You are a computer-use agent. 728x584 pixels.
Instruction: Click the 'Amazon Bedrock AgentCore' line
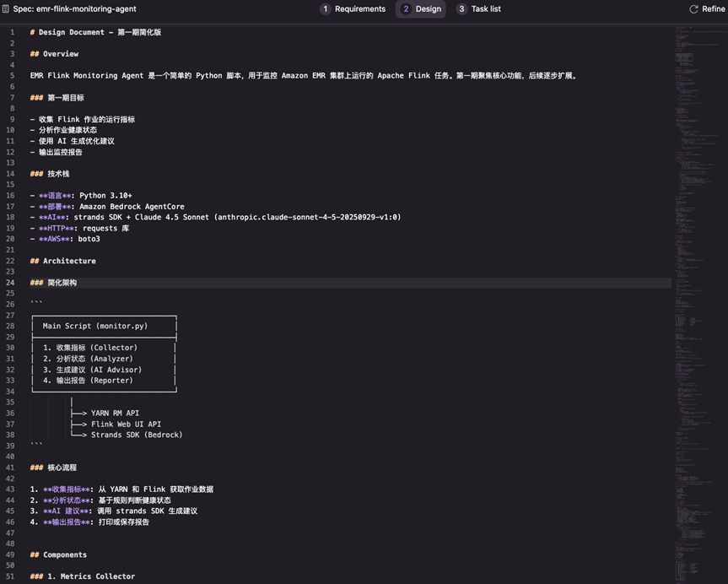107,206
